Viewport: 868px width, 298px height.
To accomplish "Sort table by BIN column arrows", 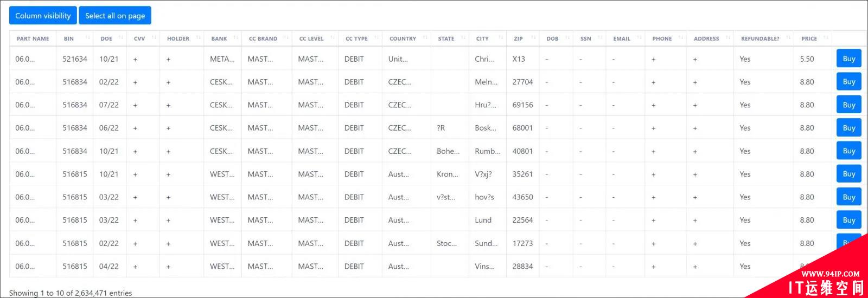I will (x=87, y=38).
